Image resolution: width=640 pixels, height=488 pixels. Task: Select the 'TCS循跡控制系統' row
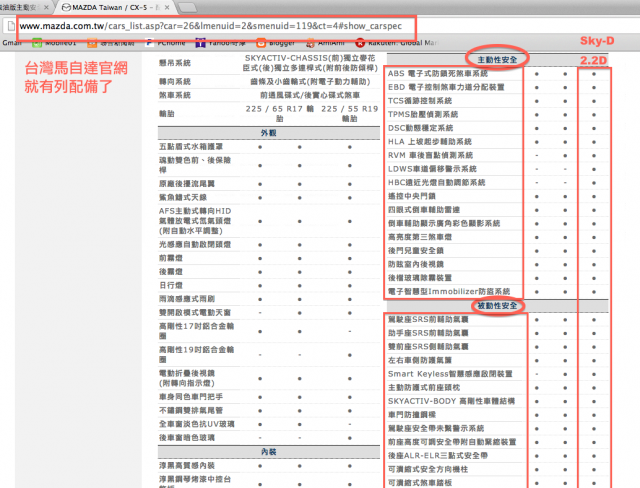(497, 101)
